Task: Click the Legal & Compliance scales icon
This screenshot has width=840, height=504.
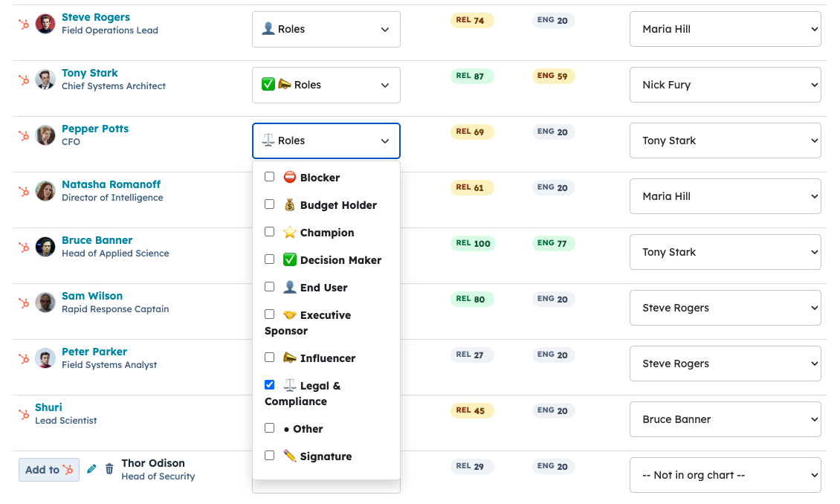Action: [290, 385]
